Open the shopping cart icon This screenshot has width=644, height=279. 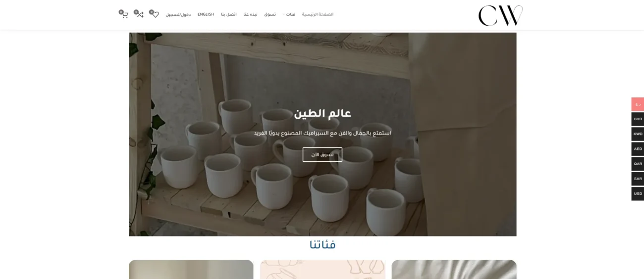pyautogui.click(x=124, y=14)
